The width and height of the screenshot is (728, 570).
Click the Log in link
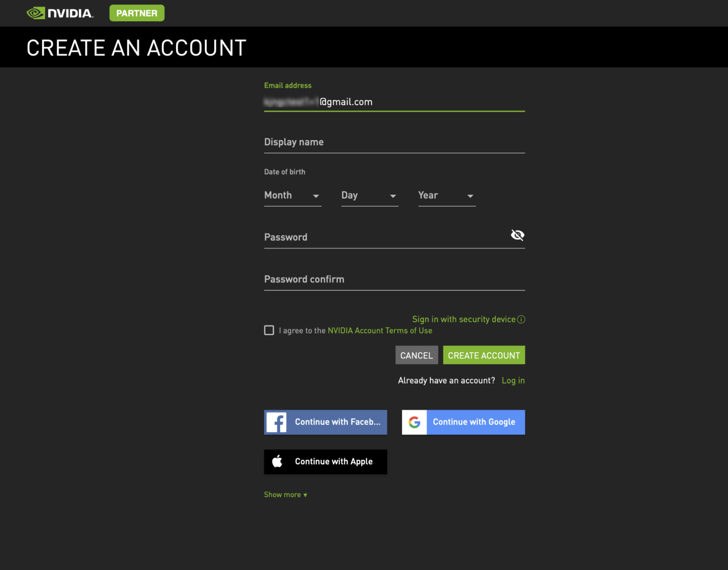pos(513,380)
